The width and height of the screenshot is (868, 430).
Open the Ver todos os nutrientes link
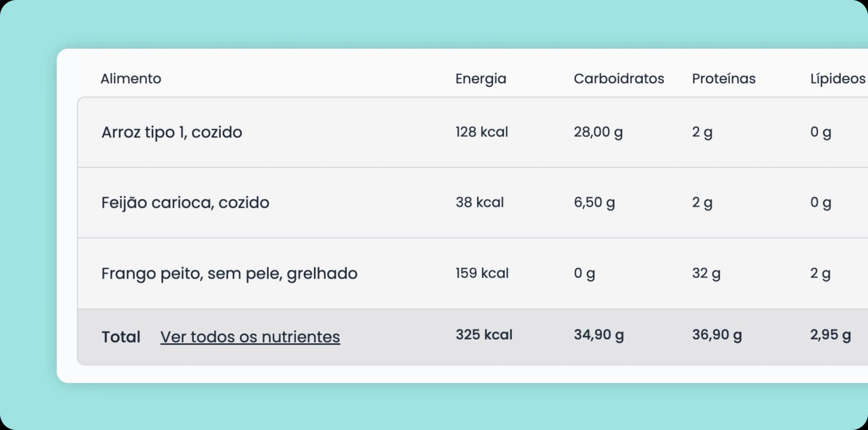(250, 336)
